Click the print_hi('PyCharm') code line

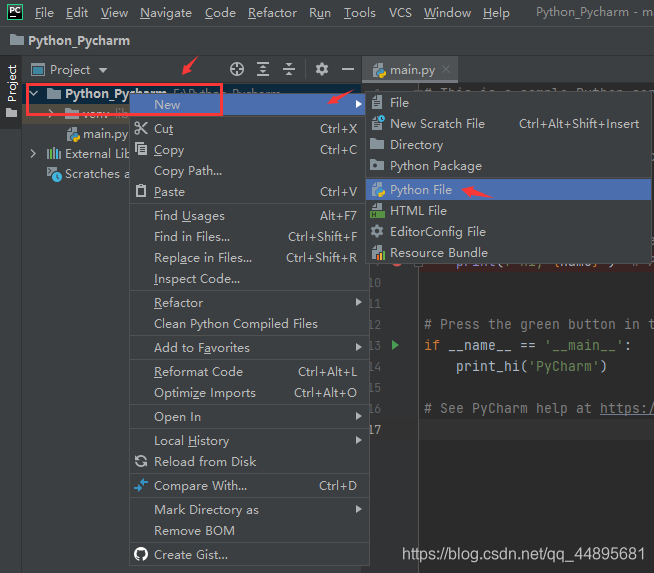coord(531,367)
